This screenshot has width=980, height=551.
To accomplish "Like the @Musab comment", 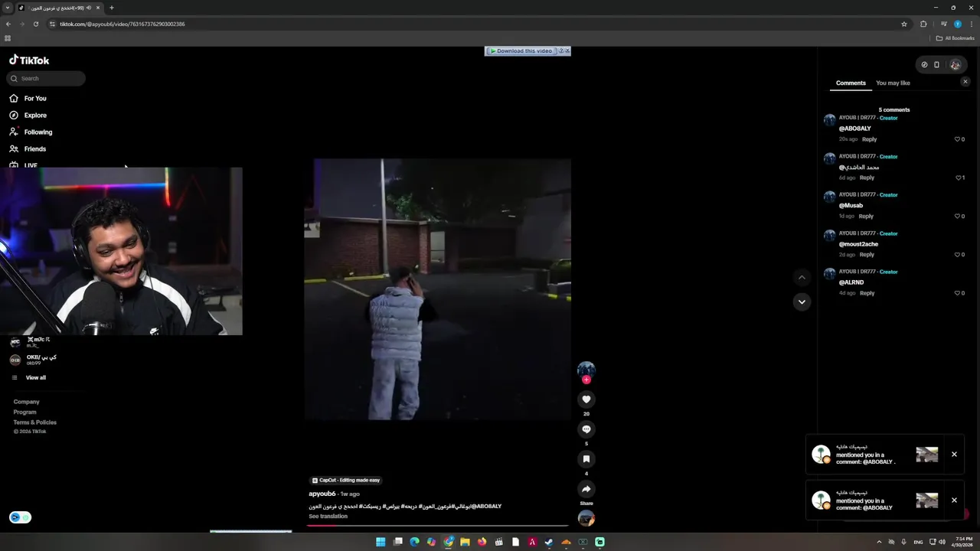I will (x=958, y=216).
